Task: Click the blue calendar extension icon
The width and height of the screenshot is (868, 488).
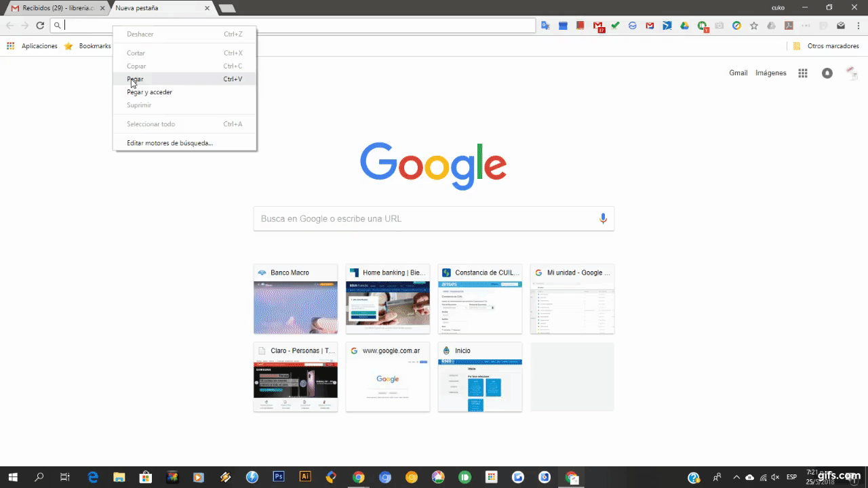Action: click(563, 26)
